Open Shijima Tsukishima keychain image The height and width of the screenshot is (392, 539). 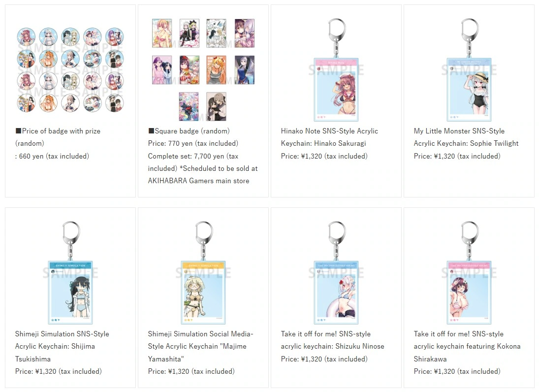coord(70,273)
